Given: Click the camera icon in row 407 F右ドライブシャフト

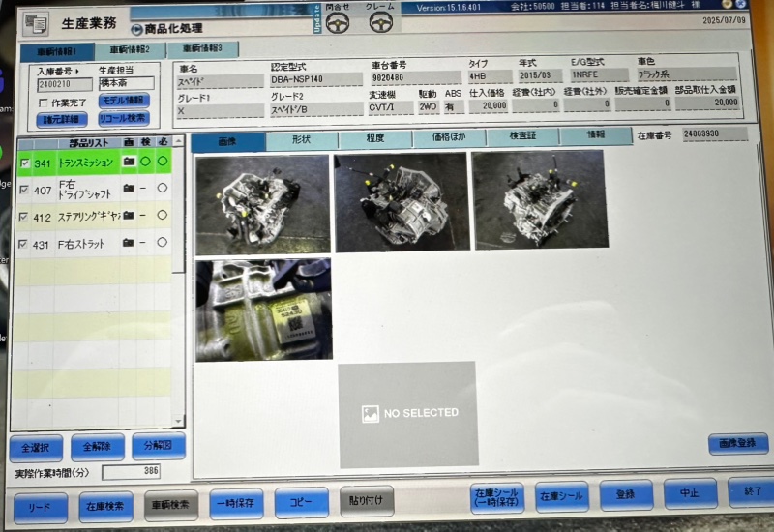Looking at the screenshot, I should coord(128,190).
